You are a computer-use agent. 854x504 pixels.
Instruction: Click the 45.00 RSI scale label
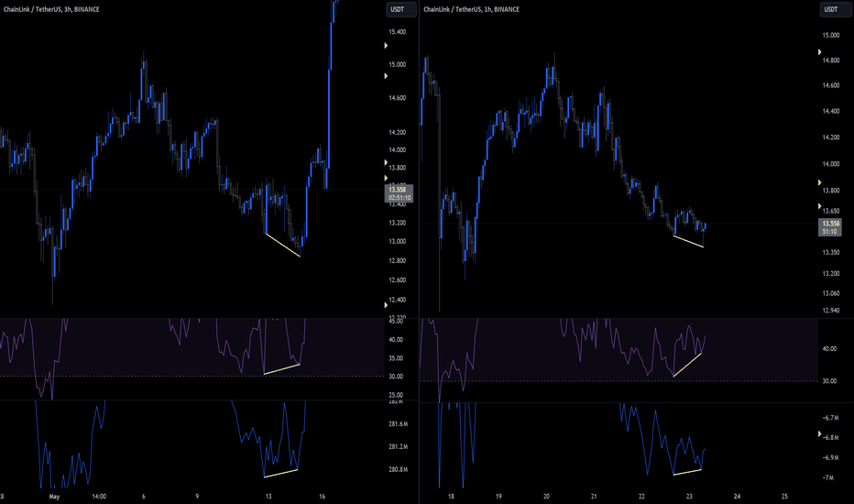coord(396,322)
